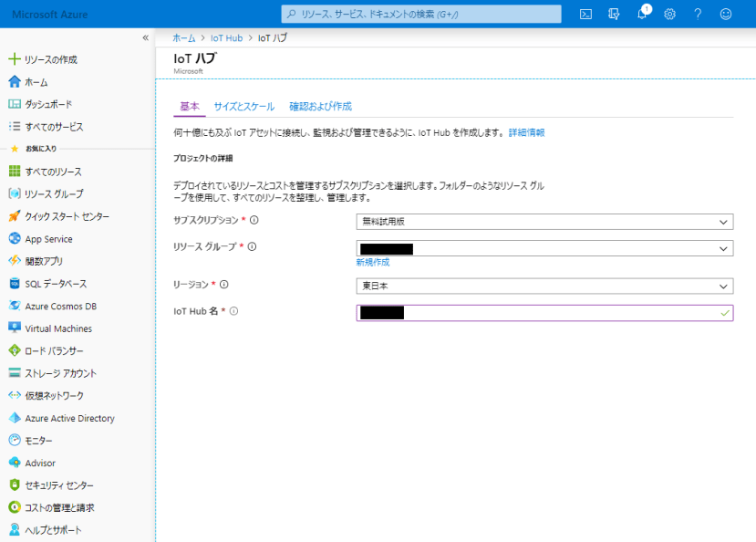Select the 基本 tab
Screen dimensions: 756x542
pos(190,107)
